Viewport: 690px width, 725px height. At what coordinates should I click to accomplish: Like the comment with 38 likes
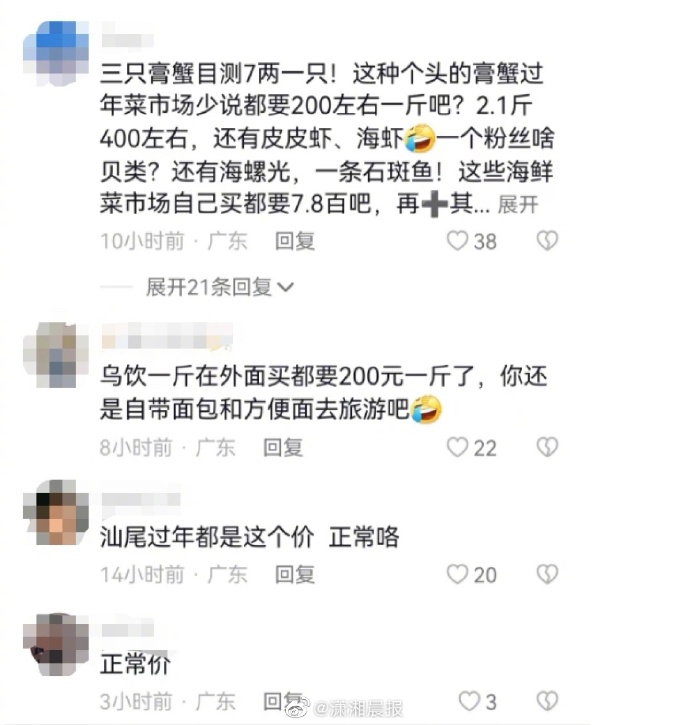[x=457, y=241]
